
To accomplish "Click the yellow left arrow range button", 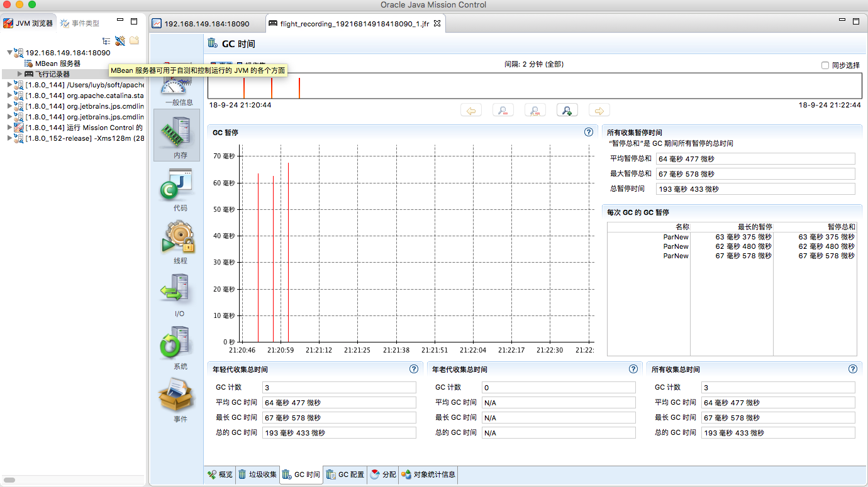I will [x=471, y=111].
